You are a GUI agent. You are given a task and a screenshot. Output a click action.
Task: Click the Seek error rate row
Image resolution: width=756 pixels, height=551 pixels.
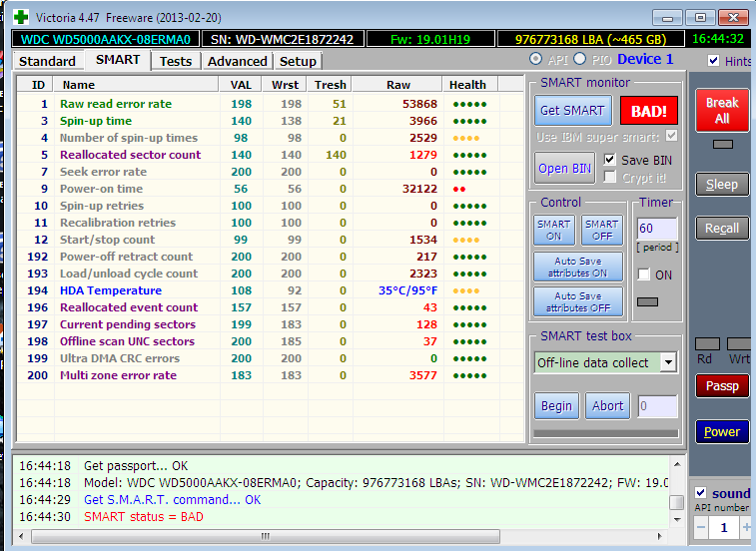point(270,172)
